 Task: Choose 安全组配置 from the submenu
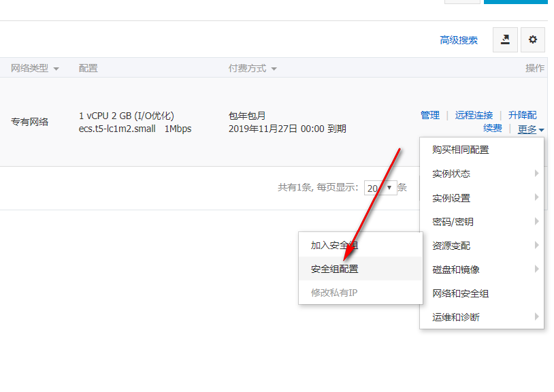(x=361, y=269)
